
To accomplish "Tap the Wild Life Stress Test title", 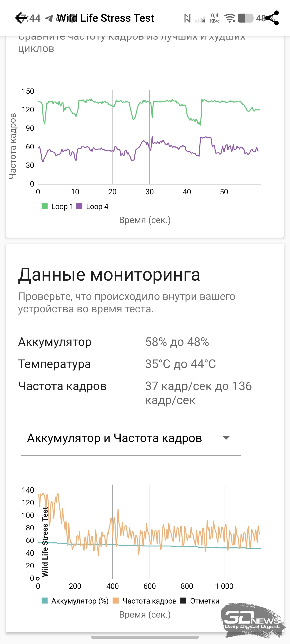I will pyautogui.click(x=105, y=18).
